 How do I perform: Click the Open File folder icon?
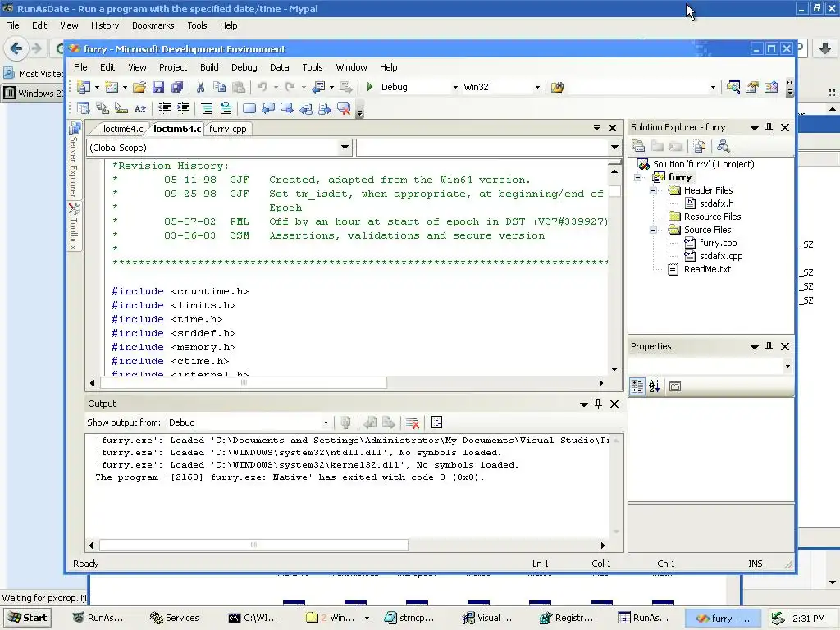pyautogui.click(x=139, y=87)
